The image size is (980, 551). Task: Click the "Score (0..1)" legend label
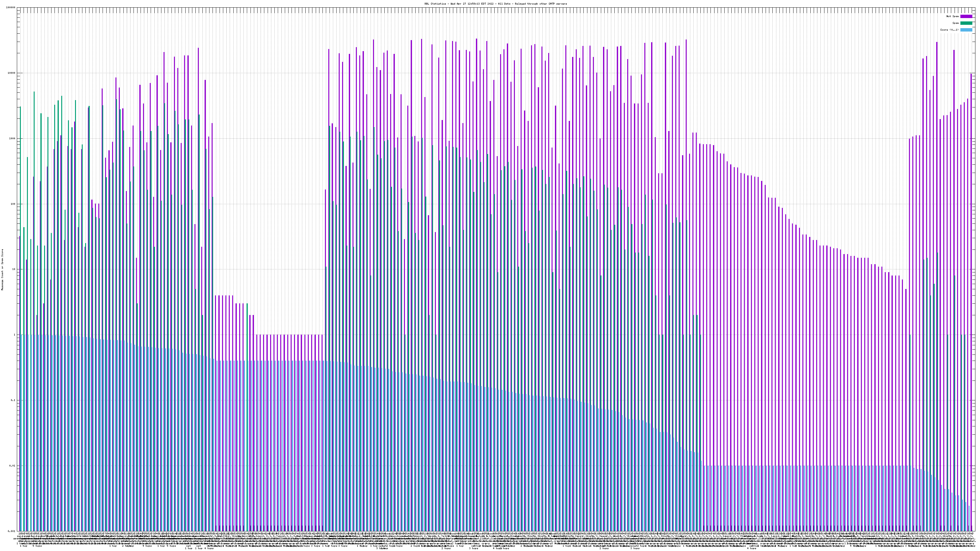click(949, 30)
